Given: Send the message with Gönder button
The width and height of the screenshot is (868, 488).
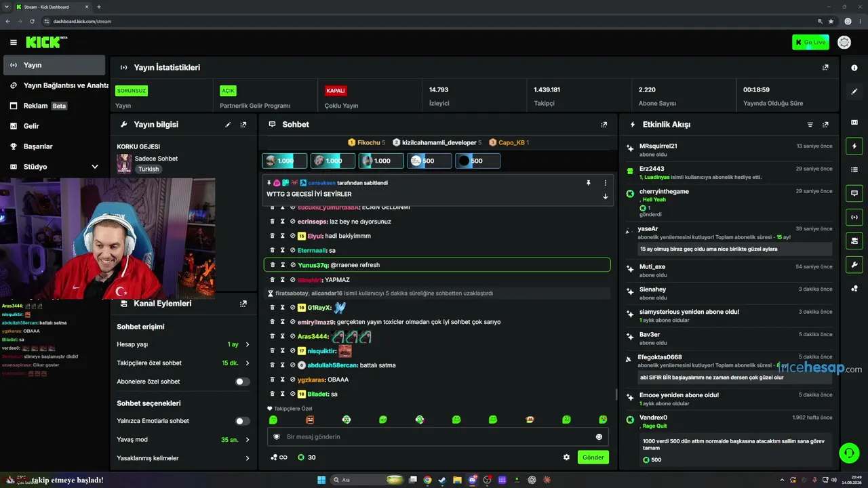Looking at the screenshot, I should pos(593,457).
